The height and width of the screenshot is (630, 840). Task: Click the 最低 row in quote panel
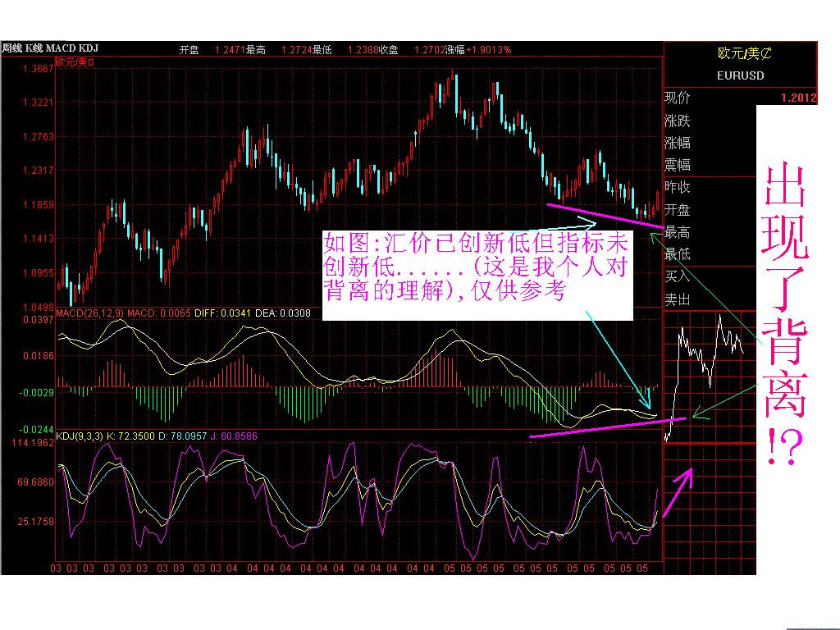tap(677, 254)
